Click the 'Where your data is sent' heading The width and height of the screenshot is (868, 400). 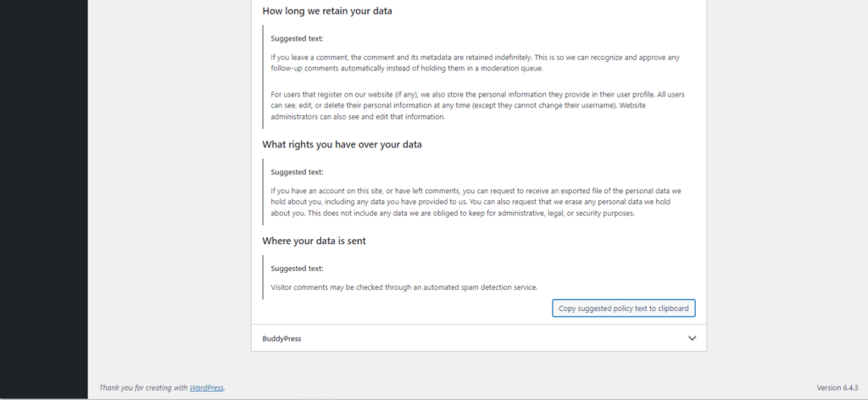pyautogui.click(x=314, y=242)
